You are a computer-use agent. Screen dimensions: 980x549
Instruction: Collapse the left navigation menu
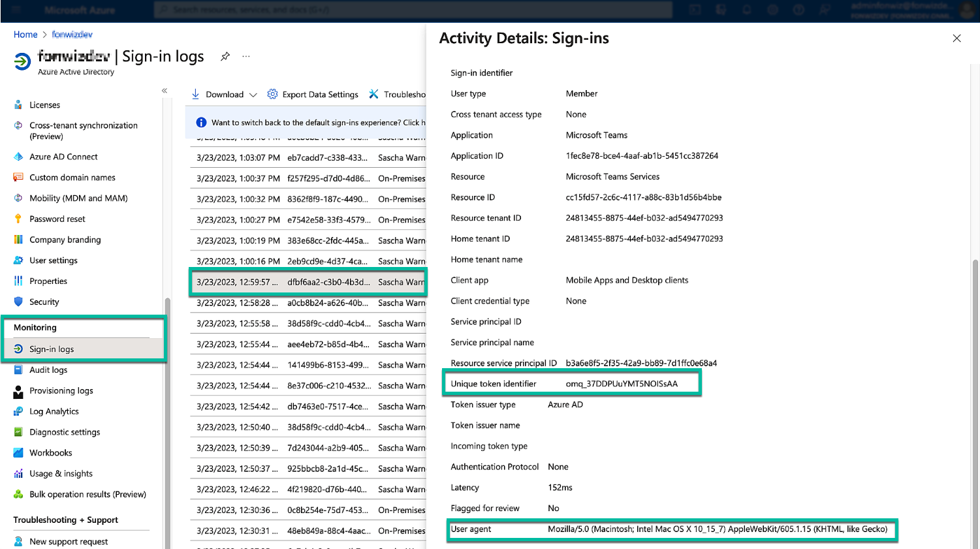pos(165,91)
